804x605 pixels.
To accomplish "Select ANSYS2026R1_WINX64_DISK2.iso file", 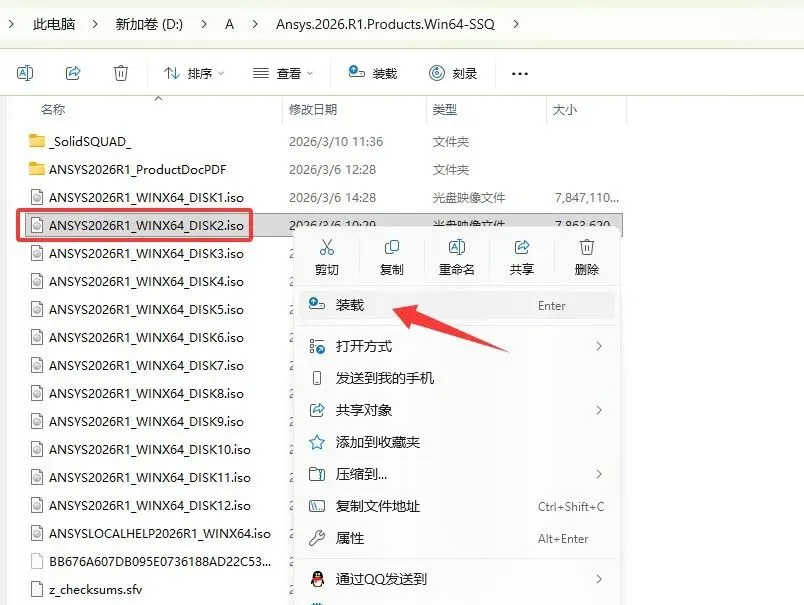I will click(x=146, y=225).
